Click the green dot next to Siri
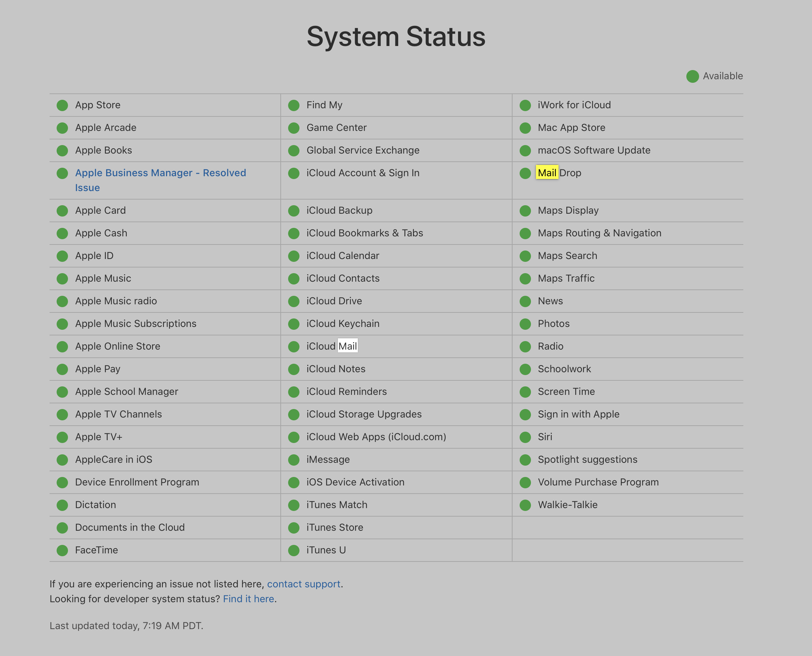812x656 pixels. (525, 437)
